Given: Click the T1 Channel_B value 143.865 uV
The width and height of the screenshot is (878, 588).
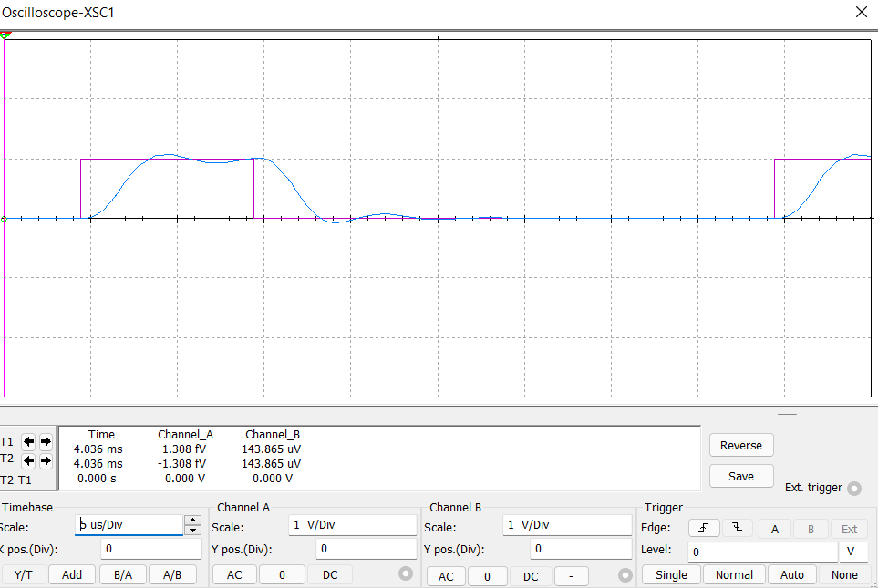Looking at the screenshot, I should pyautogui.click(x=272, y=449).
